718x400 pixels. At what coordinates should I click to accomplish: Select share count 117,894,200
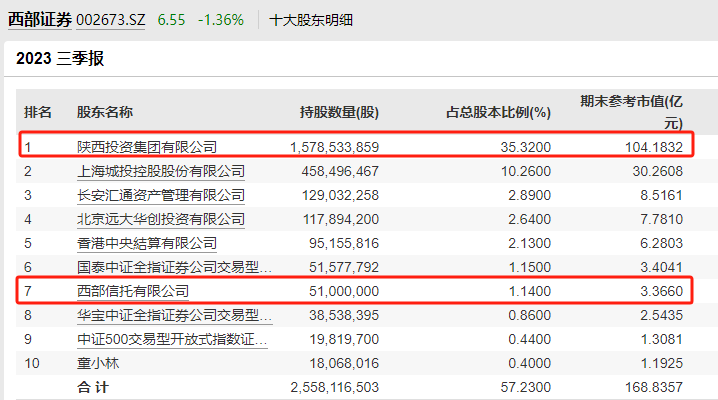click(341, 219)
